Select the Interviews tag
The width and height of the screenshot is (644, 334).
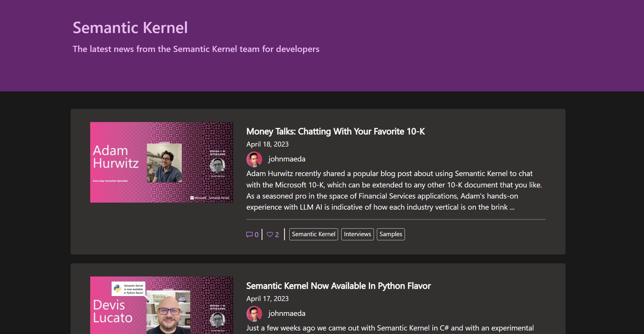(357, 234)
